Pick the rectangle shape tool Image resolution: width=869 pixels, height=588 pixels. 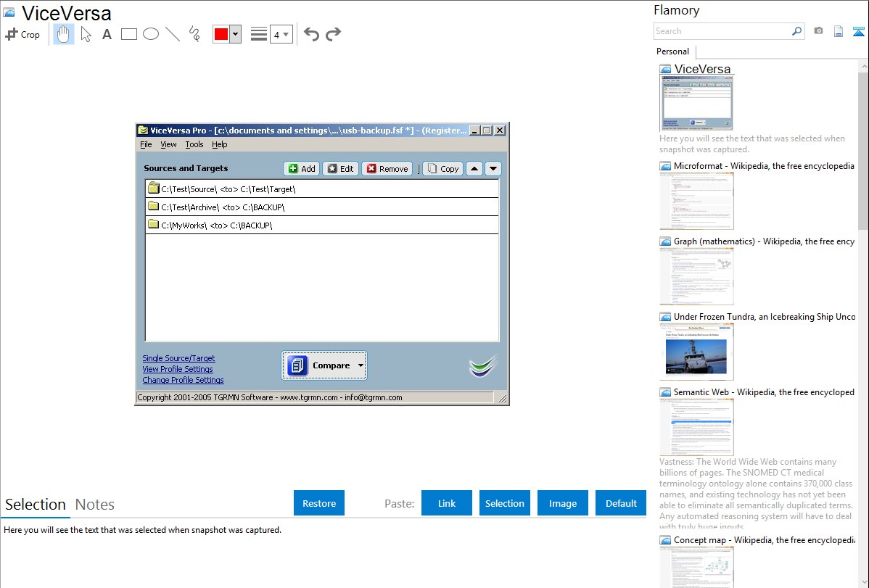(x=128, y=34)
